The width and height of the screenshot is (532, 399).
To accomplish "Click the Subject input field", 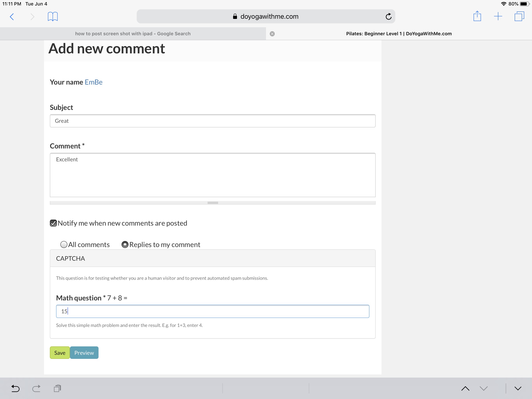I will (x=212, y=121).
